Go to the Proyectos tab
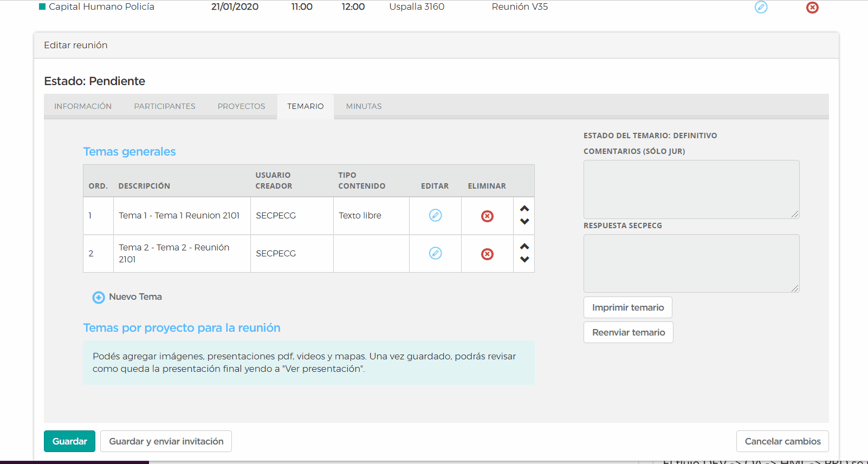This screenshot has height=464, width=868. (241, 106)
